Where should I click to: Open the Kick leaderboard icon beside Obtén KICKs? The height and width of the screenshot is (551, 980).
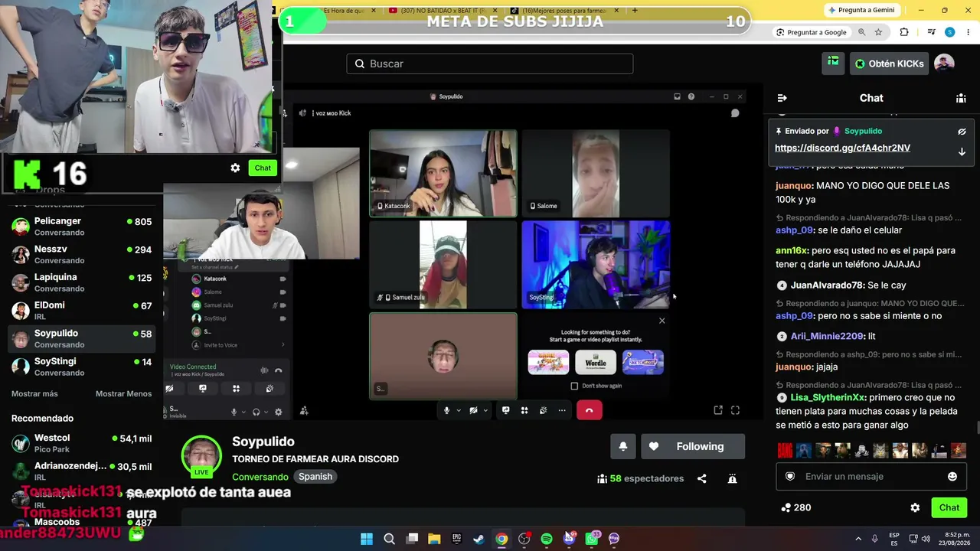pos(833,64)
